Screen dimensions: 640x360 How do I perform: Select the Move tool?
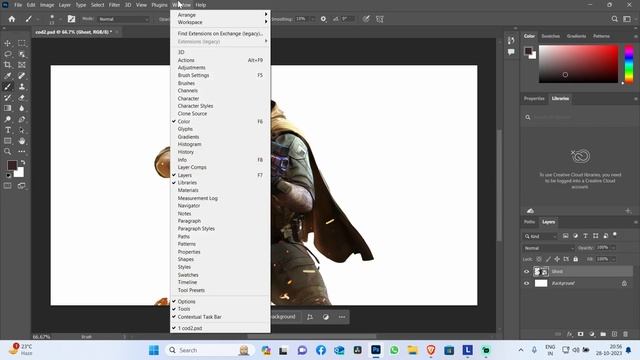point(7,43)
